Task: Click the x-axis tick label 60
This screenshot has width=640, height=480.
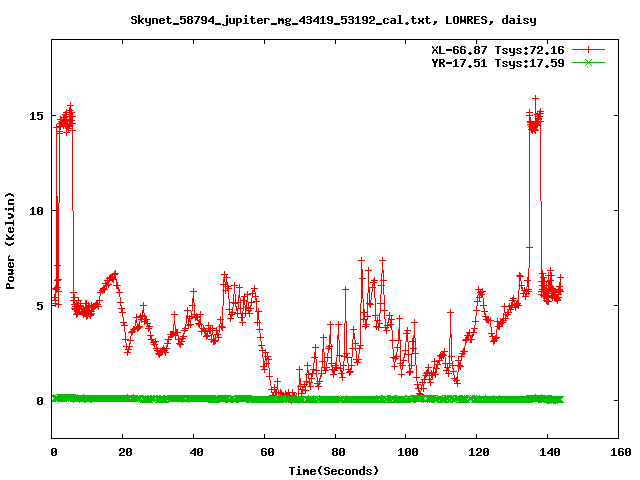Action: click(x=267, y=452)
